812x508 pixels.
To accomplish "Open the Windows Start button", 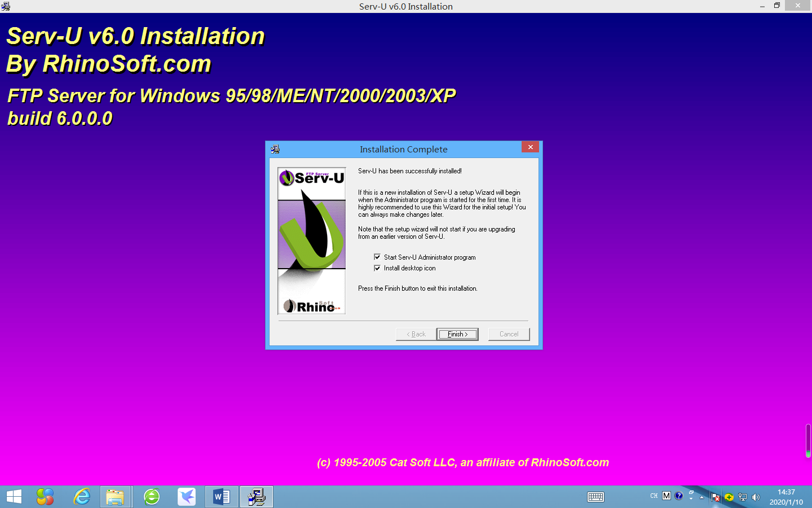I will tap(14, 497).
